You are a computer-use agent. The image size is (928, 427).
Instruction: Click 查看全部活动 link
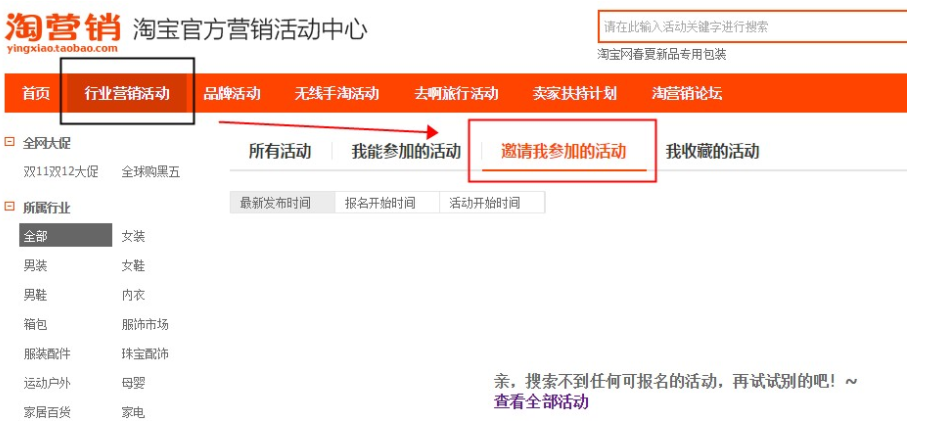click(541, 402)
